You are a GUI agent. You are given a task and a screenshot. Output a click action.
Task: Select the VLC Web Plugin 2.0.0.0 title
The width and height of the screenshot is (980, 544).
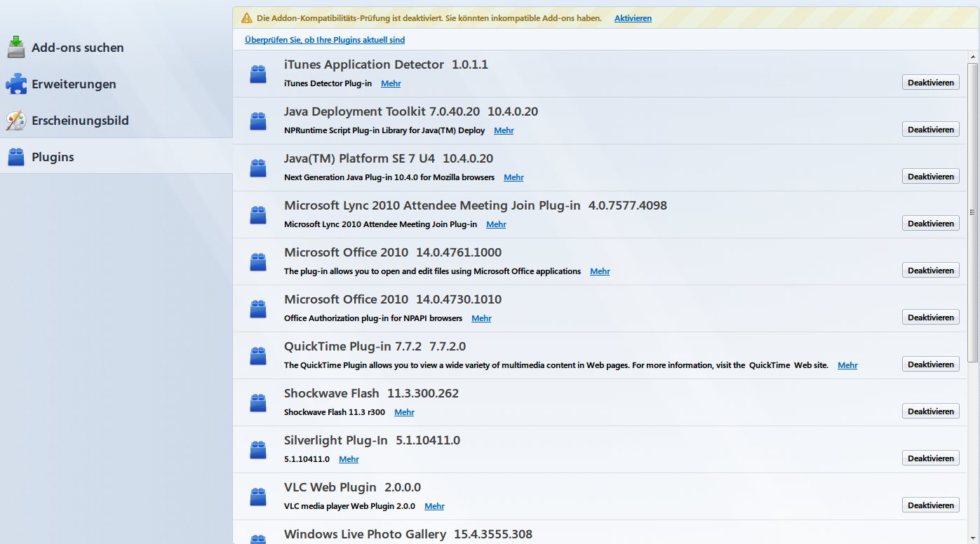pos(352,487)
